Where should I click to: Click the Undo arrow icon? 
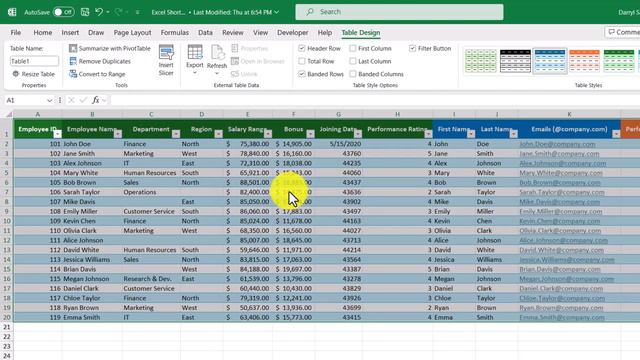99,12
